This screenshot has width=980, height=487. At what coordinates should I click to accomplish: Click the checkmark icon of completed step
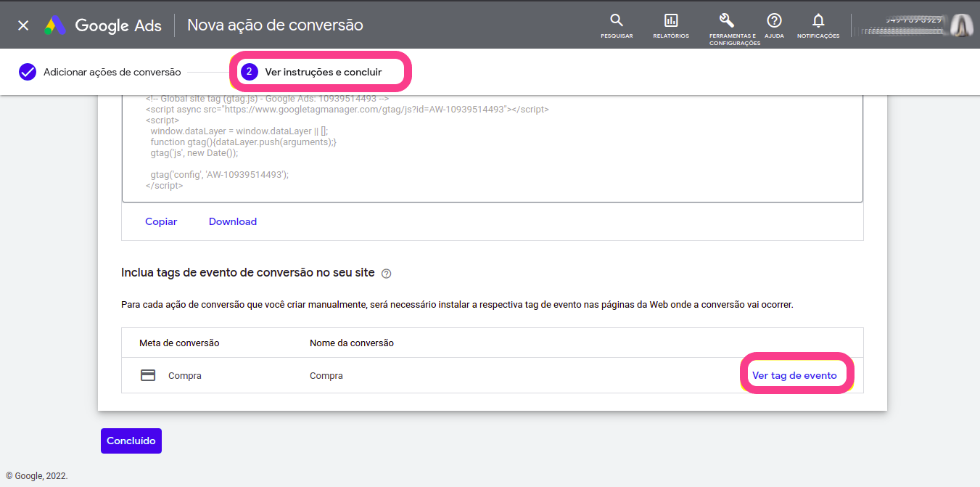pyautogui.click(x=28, y=72)
